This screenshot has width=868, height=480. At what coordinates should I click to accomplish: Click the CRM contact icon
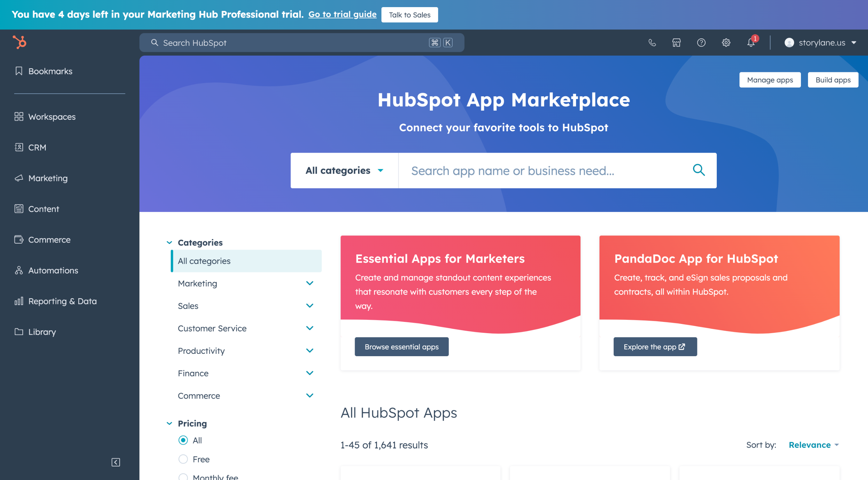pyautogui.click(x=19, y=148)
